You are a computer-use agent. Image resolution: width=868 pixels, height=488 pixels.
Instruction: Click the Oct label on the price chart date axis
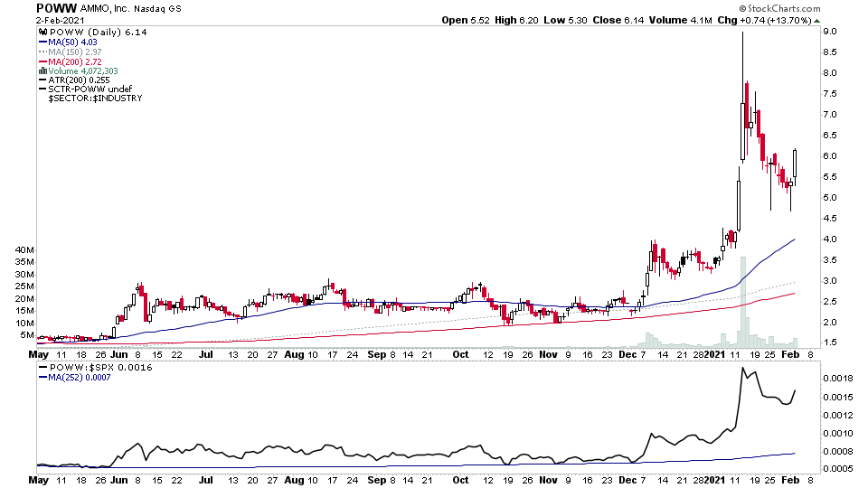460,354
